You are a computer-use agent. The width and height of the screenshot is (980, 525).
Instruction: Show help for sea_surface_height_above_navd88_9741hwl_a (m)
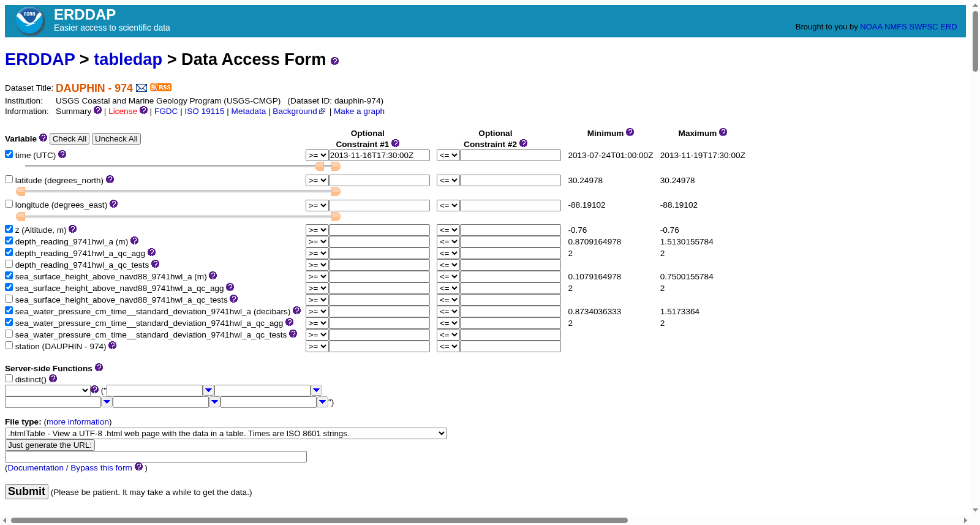(213, 276)
